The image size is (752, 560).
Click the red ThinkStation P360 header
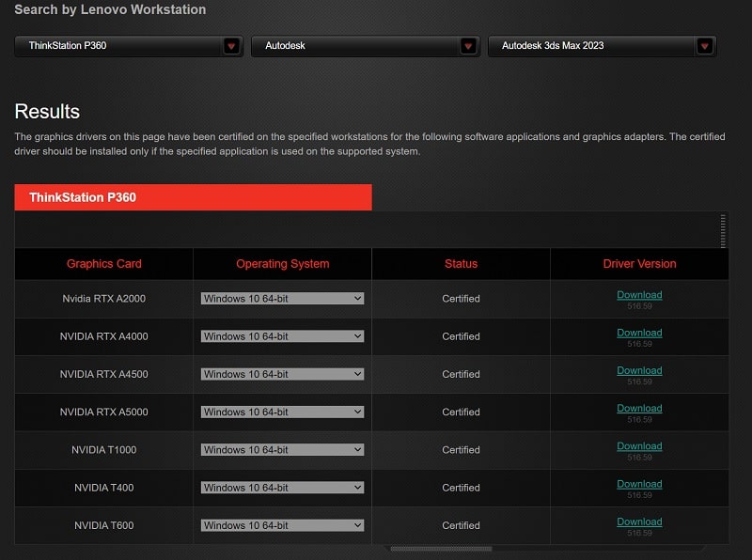coord(194,197)
